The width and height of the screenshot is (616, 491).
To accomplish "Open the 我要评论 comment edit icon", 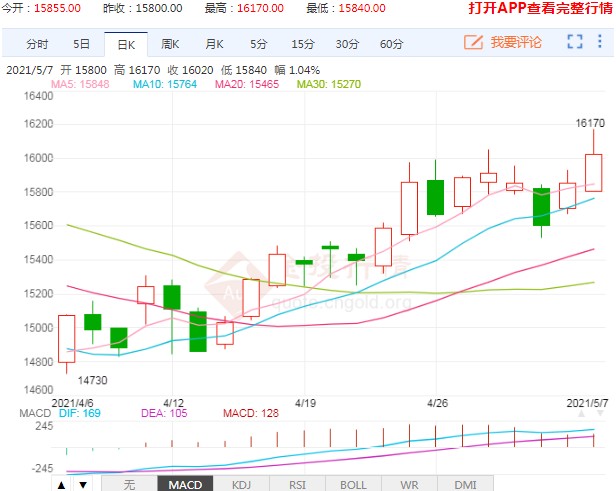I will tap(473, 42).
